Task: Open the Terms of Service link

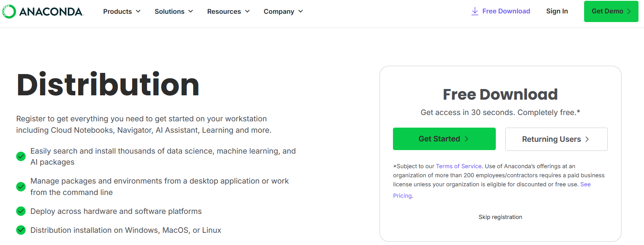Action: 459,166
